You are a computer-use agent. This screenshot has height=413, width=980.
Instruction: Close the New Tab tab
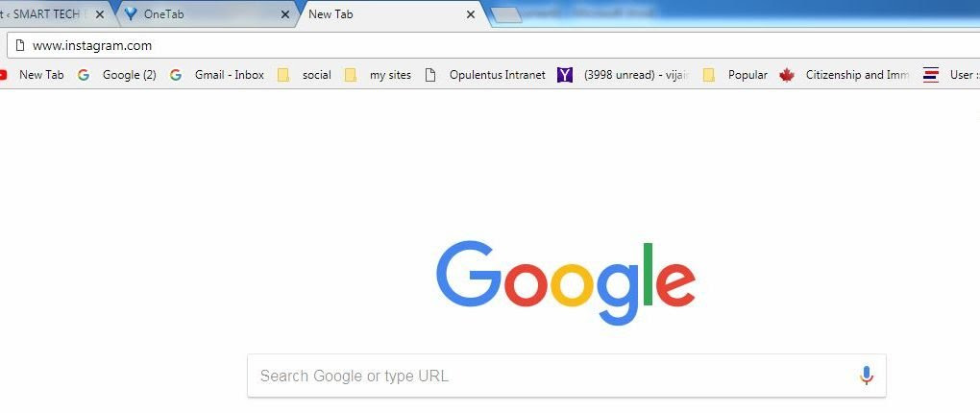471,14
